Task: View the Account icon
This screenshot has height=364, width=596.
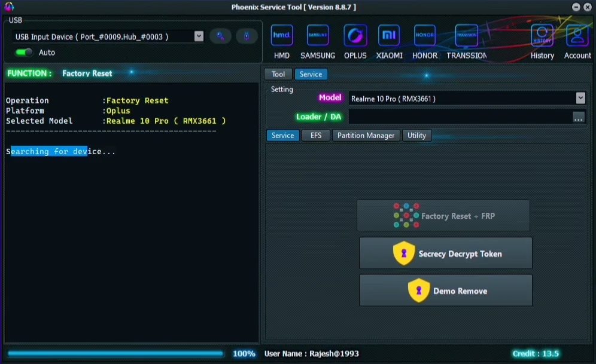Action: tap(576, 36)
